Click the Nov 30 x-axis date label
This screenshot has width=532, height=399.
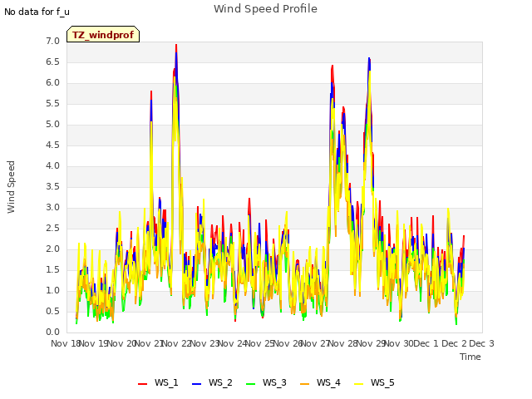pos(398,343)
